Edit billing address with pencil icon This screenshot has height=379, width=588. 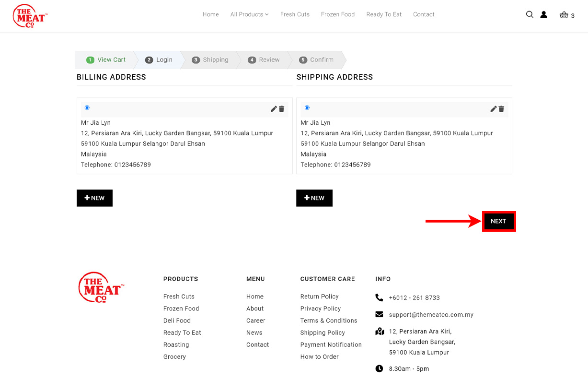[x=274, y=109]
